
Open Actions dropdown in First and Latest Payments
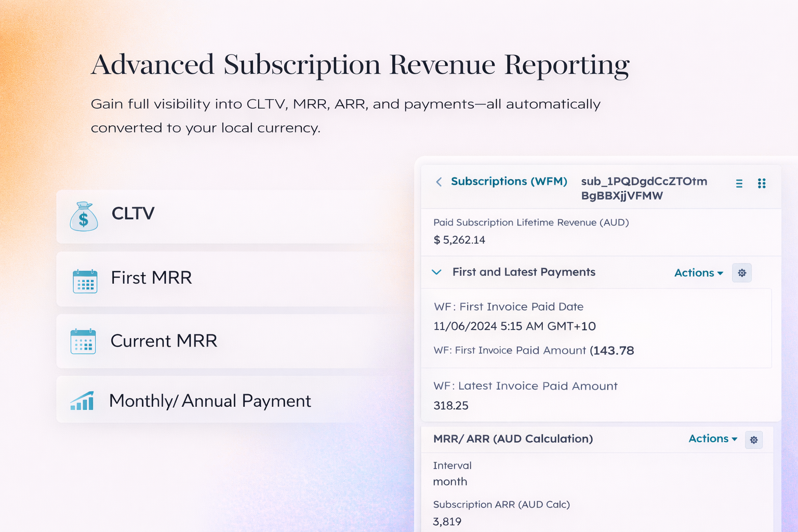coord(698,273)
